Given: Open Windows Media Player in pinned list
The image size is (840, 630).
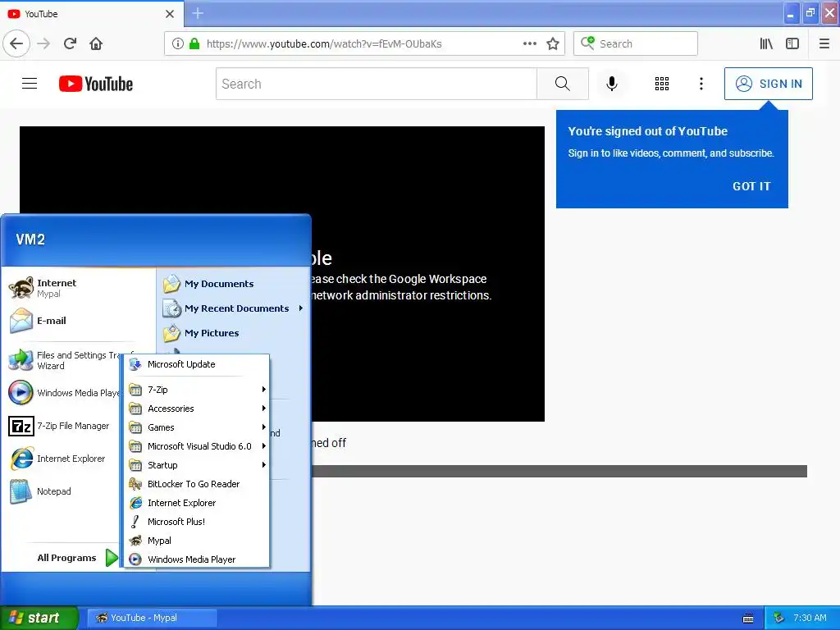Looking at the screenshot, I should [x=63, y=393].
